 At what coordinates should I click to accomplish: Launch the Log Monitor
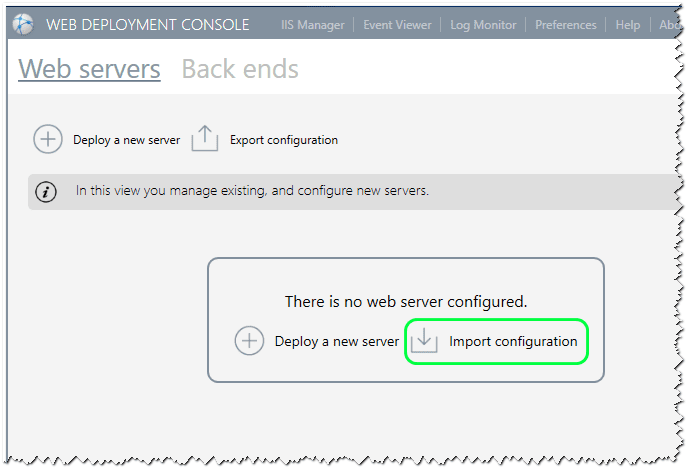484,25
